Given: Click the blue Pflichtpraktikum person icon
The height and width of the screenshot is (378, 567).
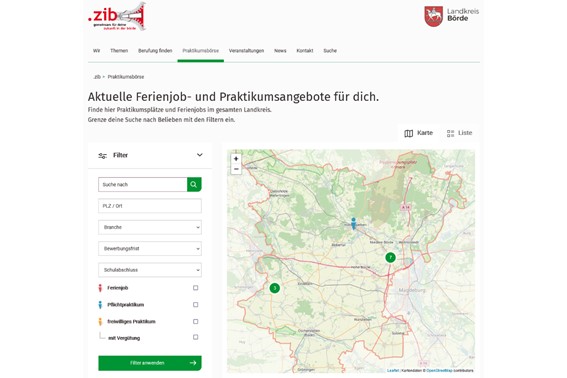Looking at the screenshot, I should [x=101, y=305].
